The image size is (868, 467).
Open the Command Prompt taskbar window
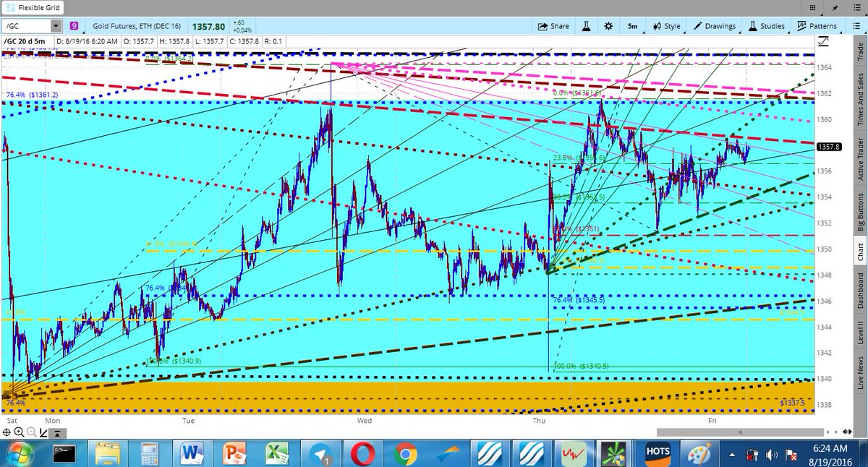tap(66, 454)
